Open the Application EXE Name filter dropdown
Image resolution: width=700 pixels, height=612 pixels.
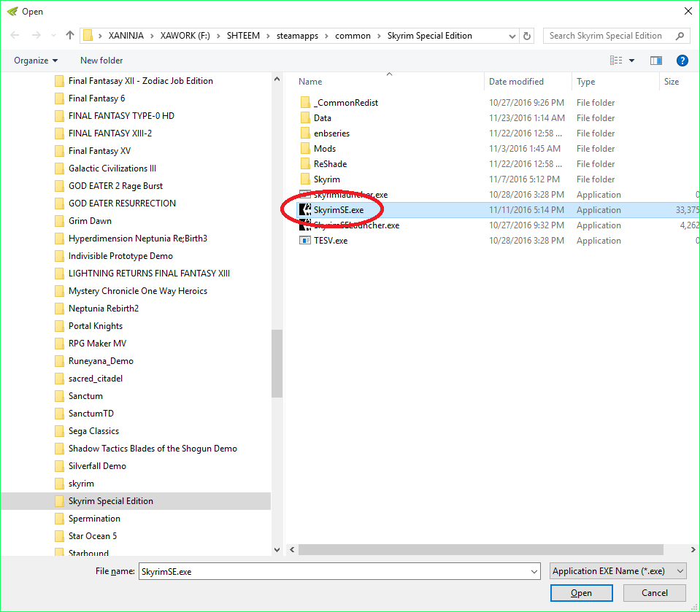point(618,571)
